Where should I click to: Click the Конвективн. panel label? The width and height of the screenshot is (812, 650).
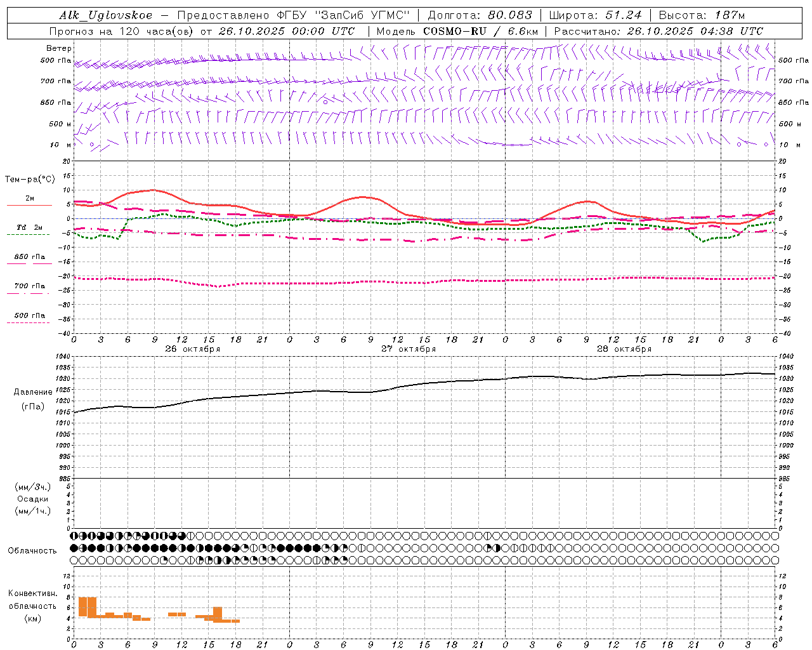33,594
